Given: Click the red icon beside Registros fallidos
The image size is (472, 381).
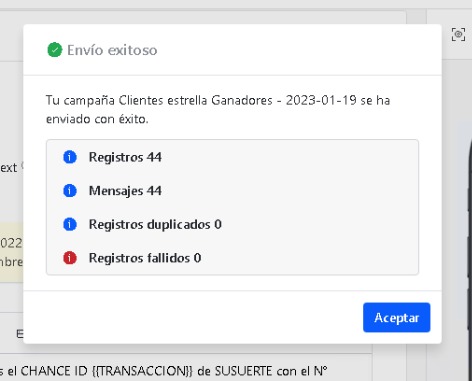Looking at the screenshot, I should tap(70, 258).
